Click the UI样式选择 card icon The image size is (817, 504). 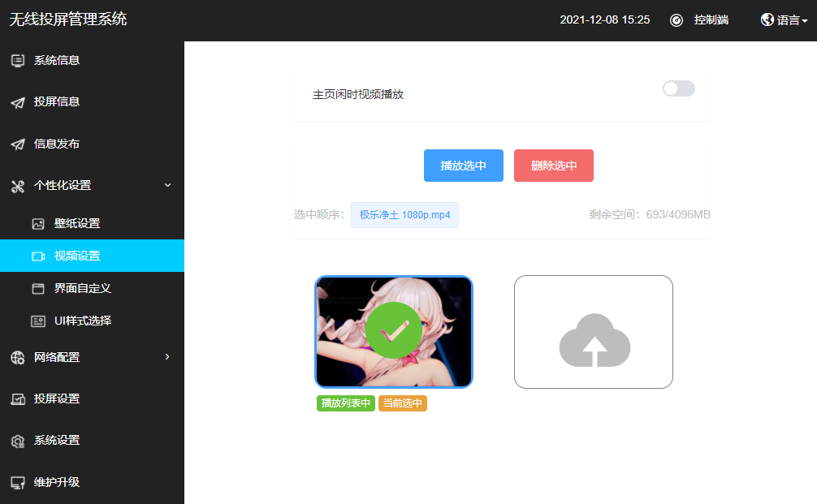[x=38, y=321]
